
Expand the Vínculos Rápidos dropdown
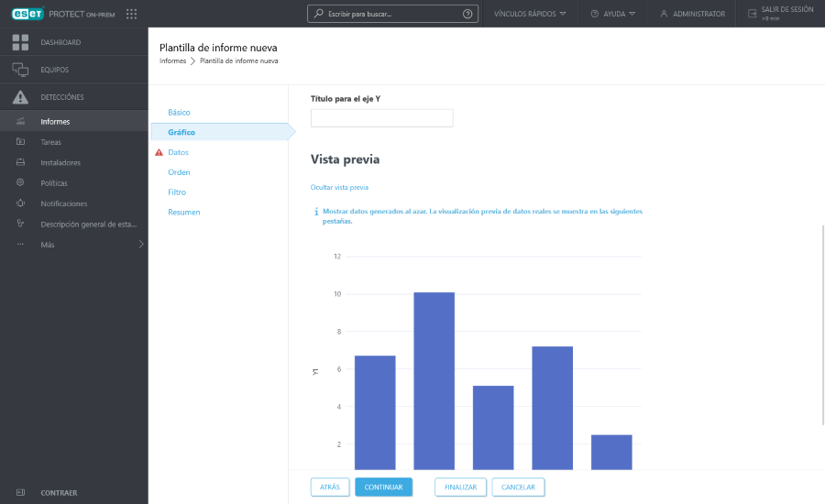pyautogui.click(x=530, y=14)
